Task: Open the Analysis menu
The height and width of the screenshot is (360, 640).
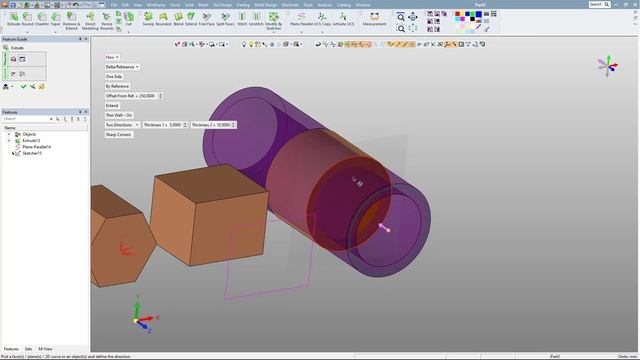Action: point(324,5)
